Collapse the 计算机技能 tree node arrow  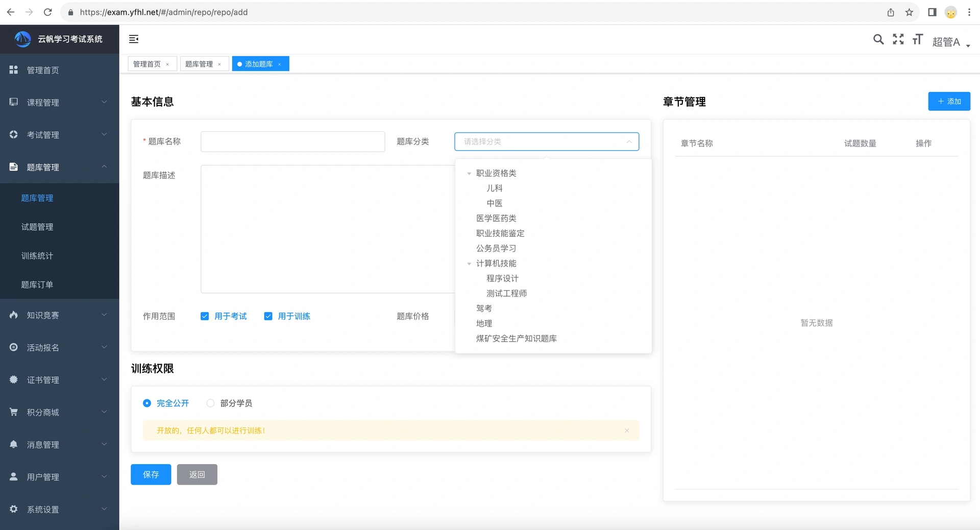click(469, 263)
